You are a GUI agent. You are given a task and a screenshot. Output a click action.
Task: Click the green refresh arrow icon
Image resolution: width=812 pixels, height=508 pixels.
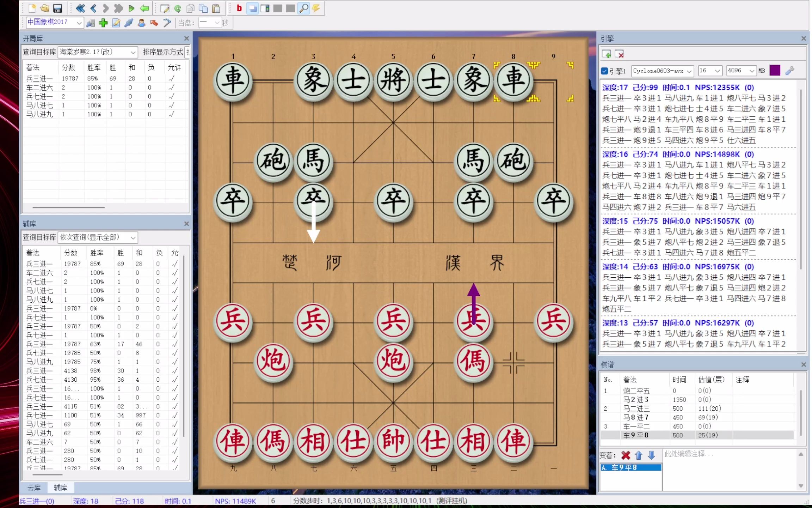(178, 8)
